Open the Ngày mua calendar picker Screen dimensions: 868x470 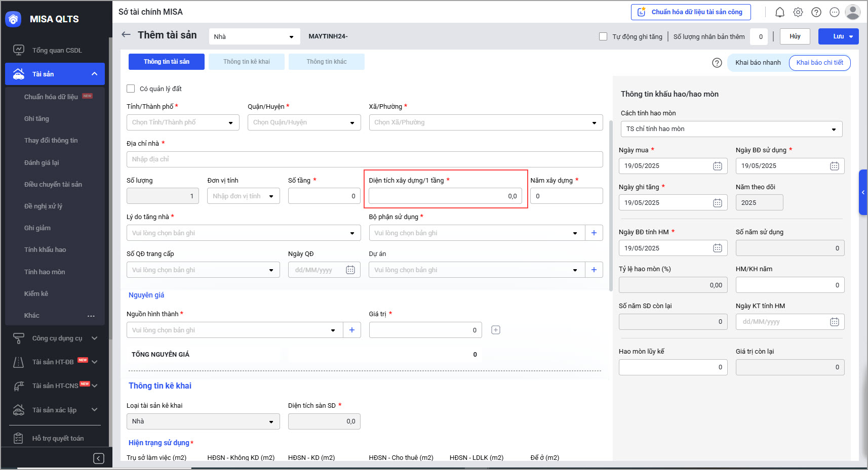(717, 166)
